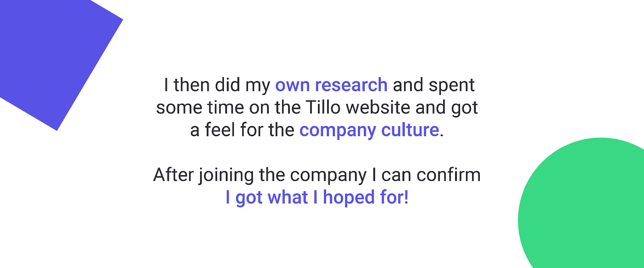Click the word 'Tillo'
This screenshot has width=644, height=268.
coord(323,108)
